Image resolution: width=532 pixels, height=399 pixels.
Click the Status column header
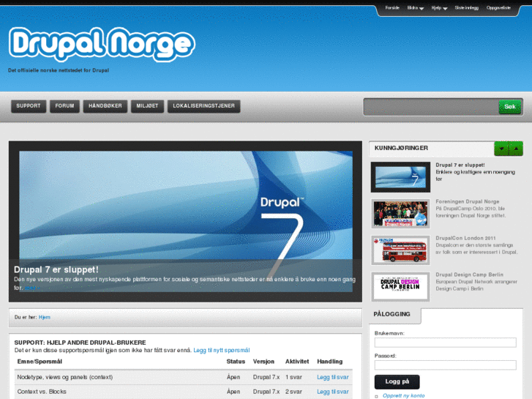click(x=236, y=362)
